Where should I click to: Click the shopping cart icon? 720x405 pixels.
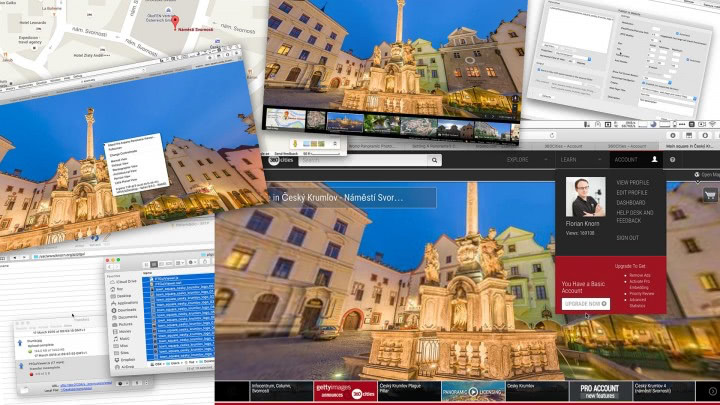coord(709,195)
